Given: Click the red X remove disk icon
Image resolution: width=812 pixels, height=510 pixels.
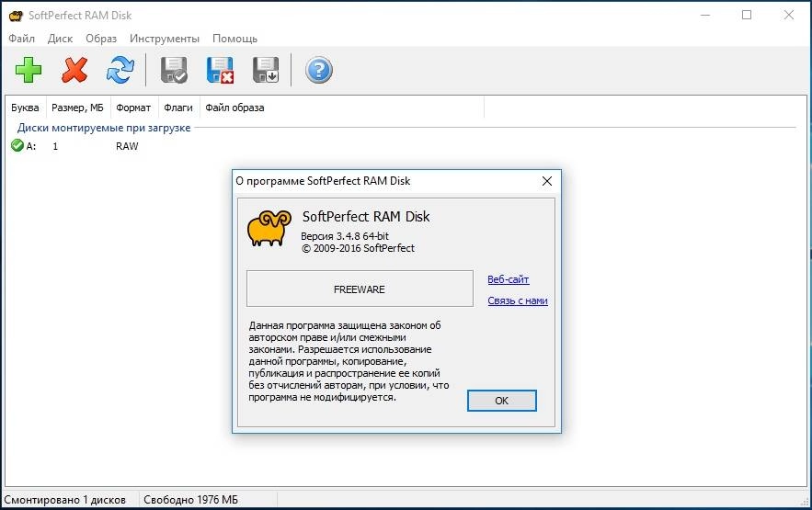Looking at the screenshot, I should 74,70.
